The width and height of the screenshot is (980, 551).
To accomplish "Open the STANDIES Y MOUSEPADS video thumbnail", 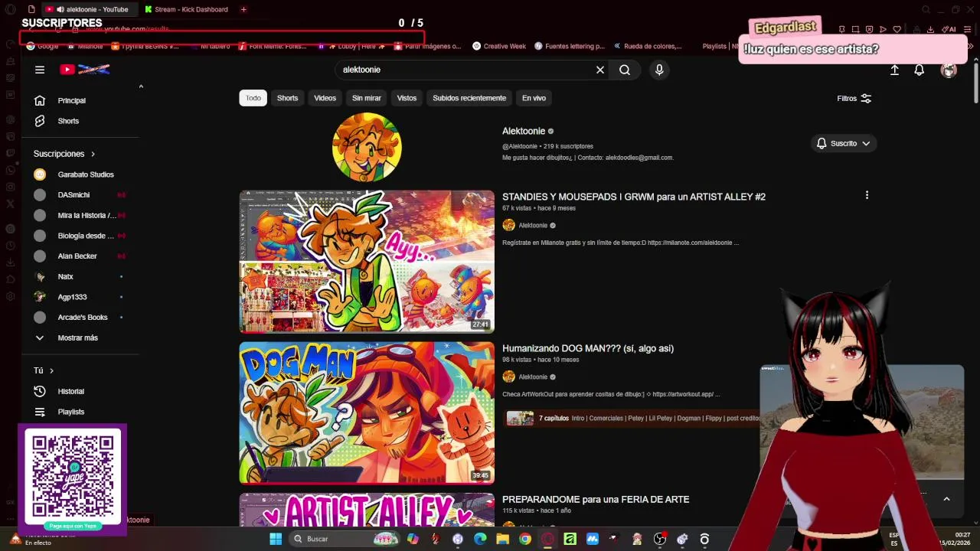I will 367,262.
